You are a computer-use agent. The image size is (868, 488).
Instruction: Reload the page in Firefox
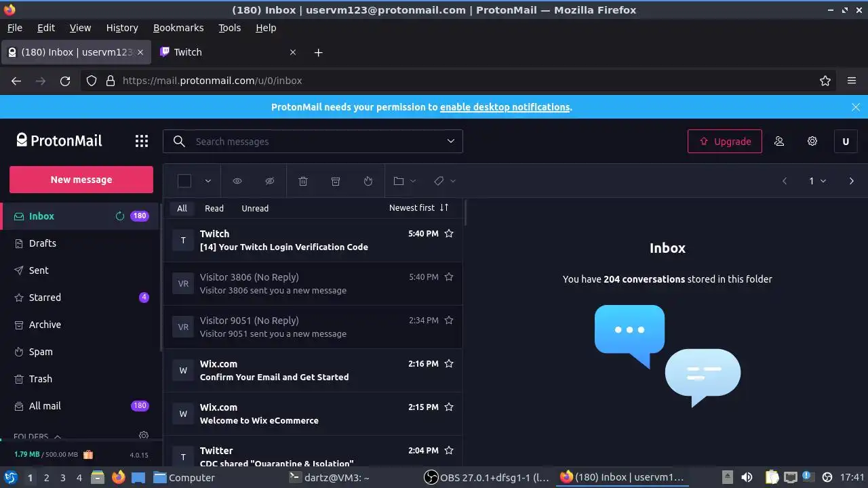coord(65,81)
